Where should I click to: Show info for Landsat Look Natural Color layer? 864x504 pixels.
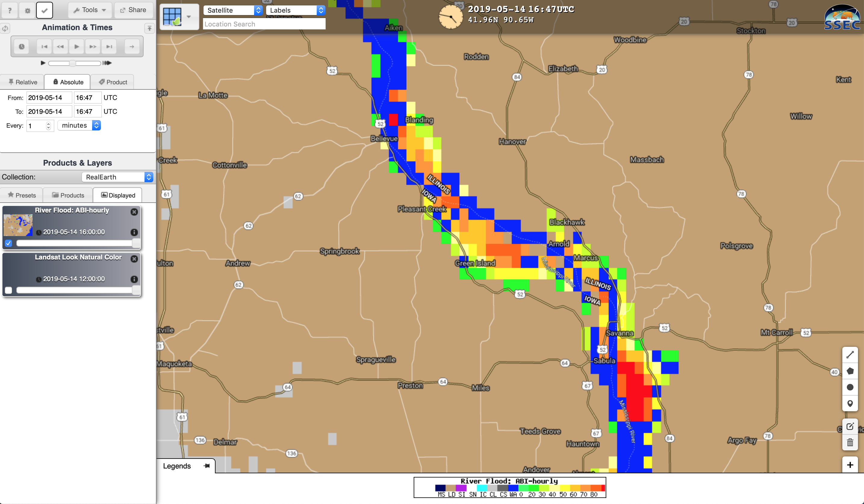pyautogui.click(x=134, y=279)
